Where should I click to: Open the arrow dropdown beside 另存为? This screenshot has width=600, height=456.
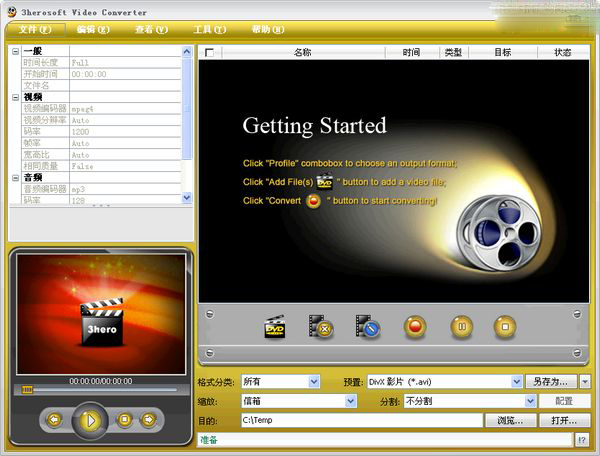[x=585, y=381]
